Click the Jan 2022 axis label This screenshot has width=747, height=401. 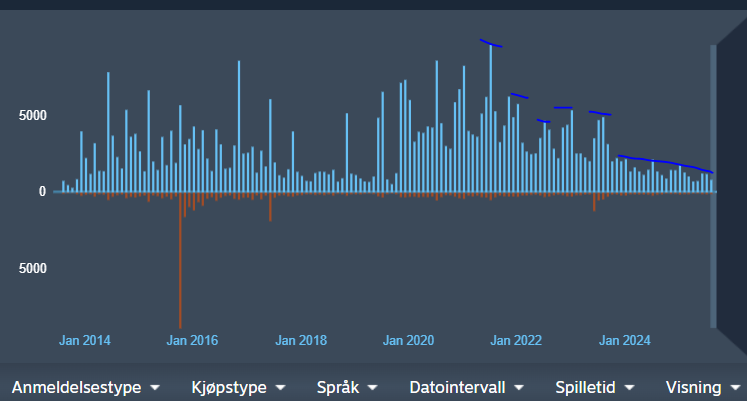point(516,341)
